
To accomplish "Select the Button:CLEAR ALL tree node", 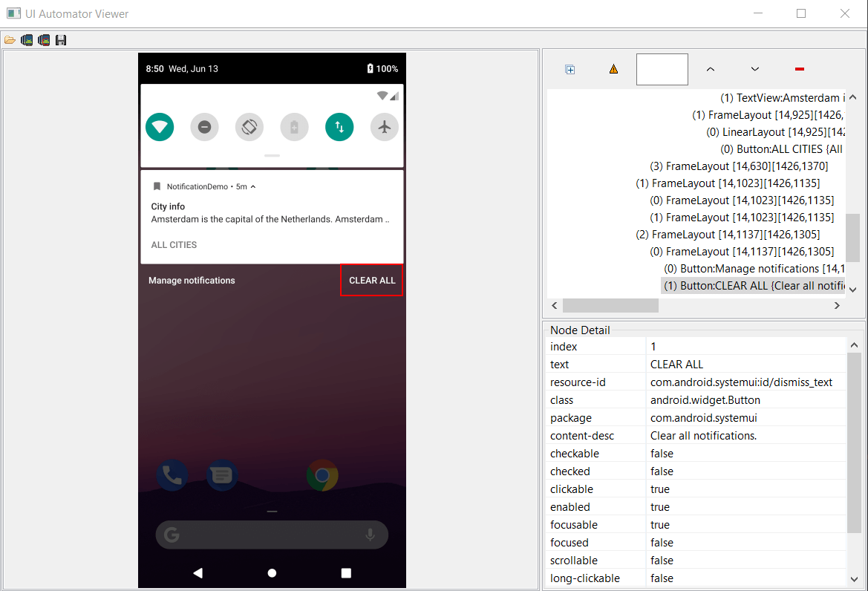I will click(x=754, y=286).
